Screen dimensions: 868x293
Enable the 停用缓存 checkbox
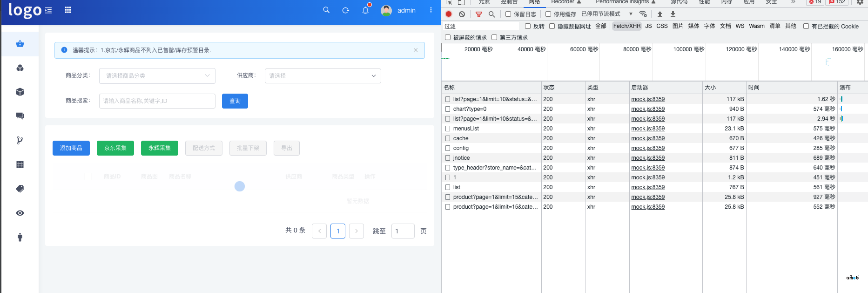548,14
